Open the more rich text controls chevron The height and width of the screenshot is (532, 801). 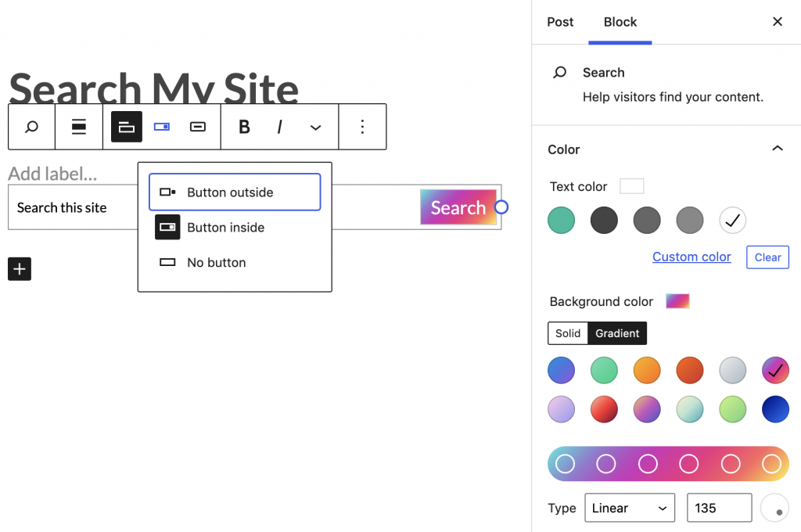pos(315,127)
